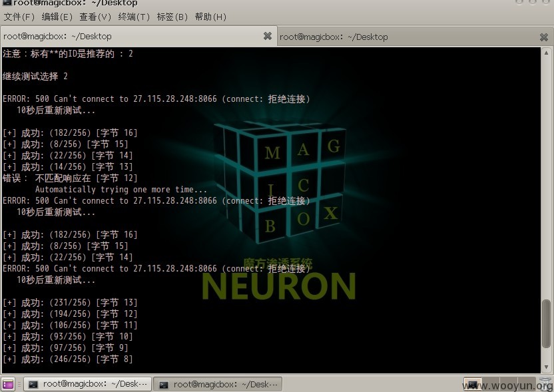Open the 标签(B) menu

coord(172,17)
